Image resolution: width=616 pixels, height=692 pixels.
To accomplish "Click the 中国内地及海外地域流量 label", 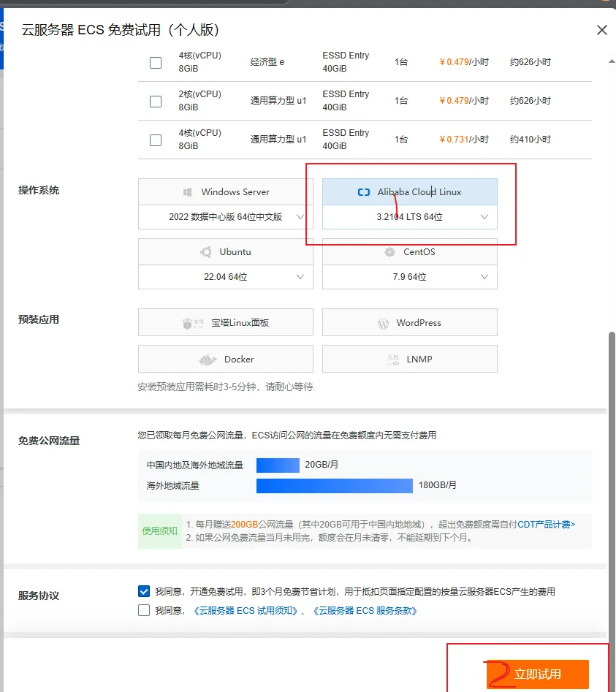I will click(195, 465).
